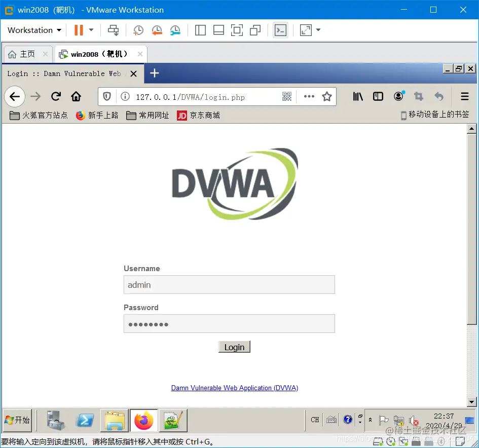This screenshot has width=479, height=448.
Task: Open the VMware console view icon
Action: pyautogui.click(x=280, y=30)
